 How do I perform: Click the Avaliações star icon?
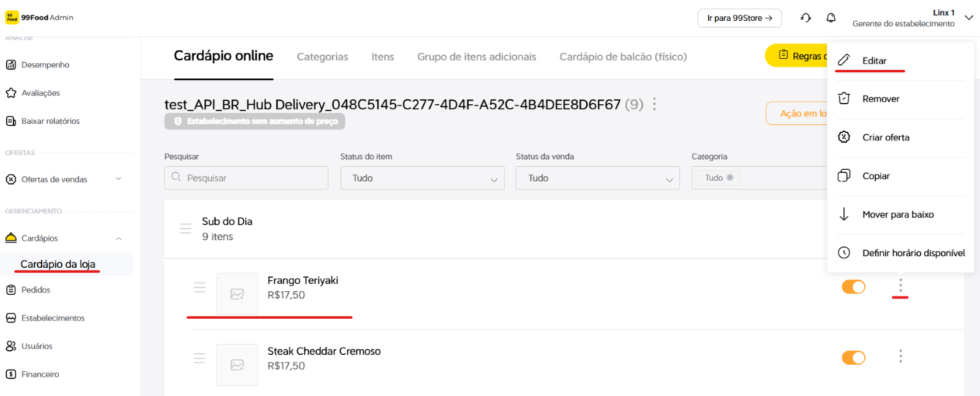(x=10, y=93)
